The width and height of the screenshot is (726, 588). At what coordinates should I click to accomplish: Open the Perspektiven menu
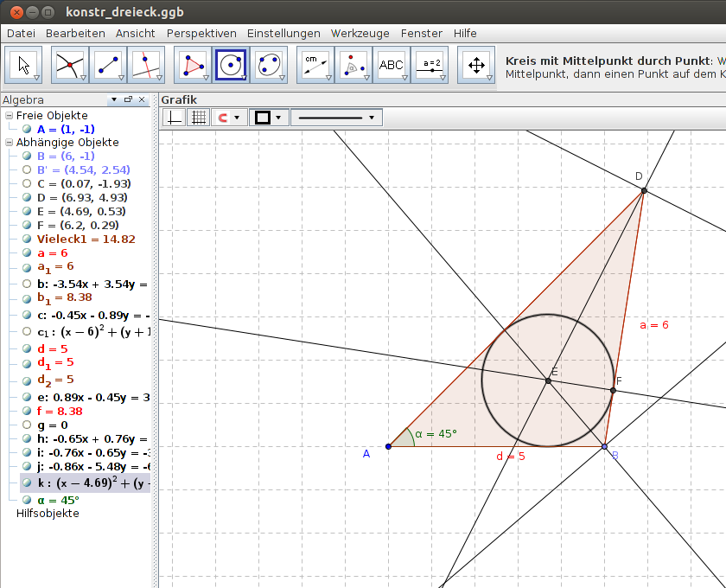pyautogui.click(x=201, y=33)
